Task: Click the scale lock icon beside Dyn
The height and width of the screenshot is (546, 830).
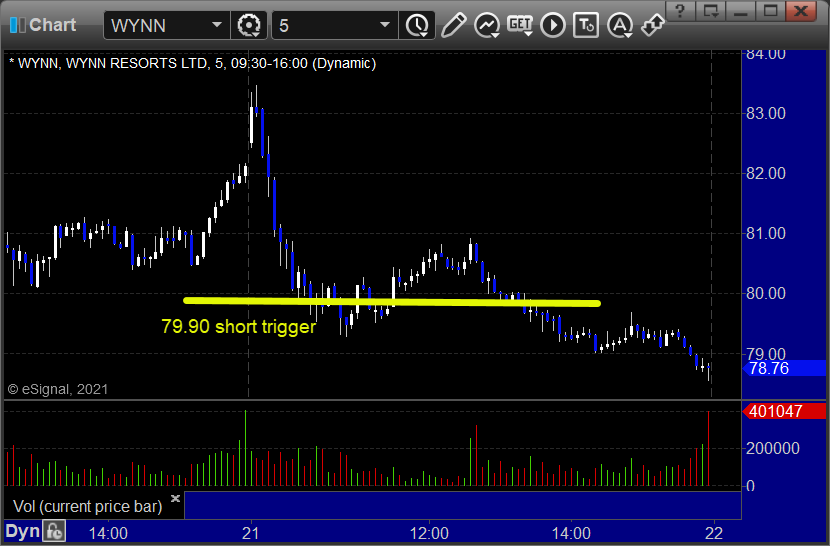Action: pos(55,531)
